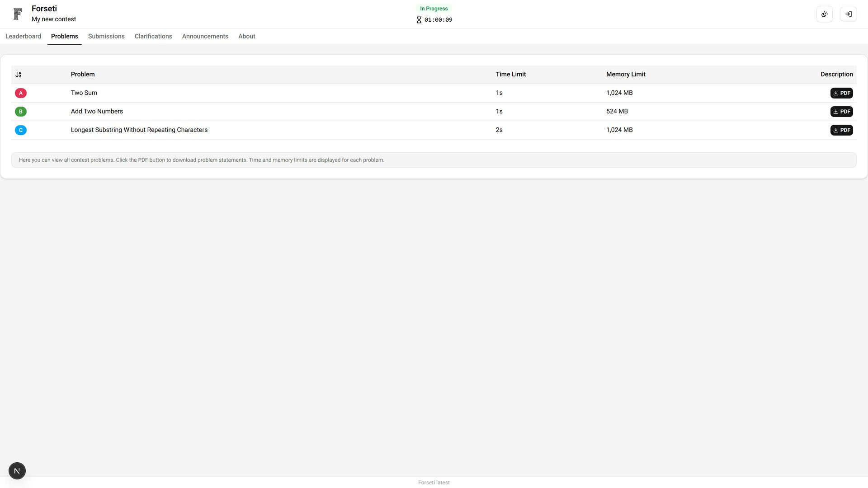This screenshot has width=868, height=488.
Task: Open the Submissions tab
Action: (106, 36)
